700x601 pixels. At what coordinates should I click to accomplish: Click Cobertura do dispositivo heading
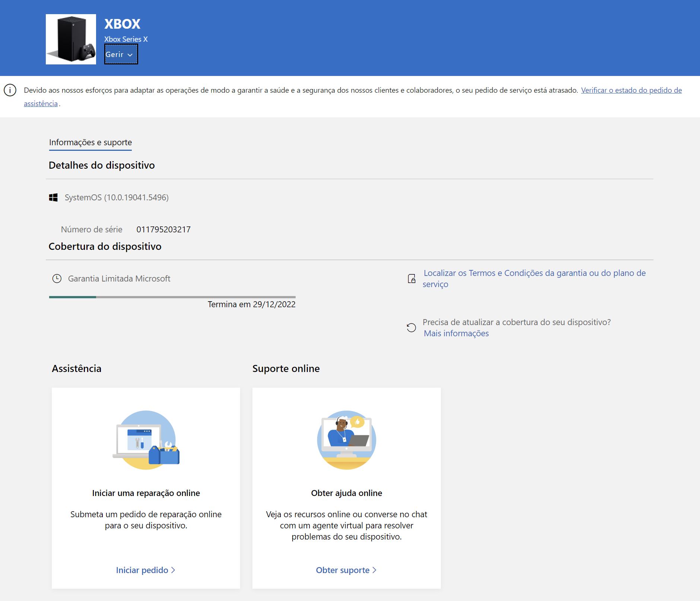point(105,247)
